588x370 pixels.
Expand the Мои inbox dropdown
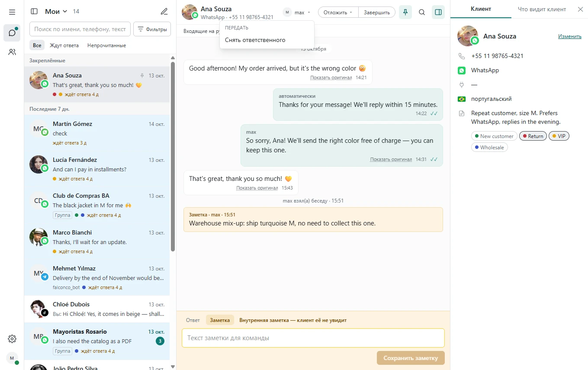click(x=56, y=12)
